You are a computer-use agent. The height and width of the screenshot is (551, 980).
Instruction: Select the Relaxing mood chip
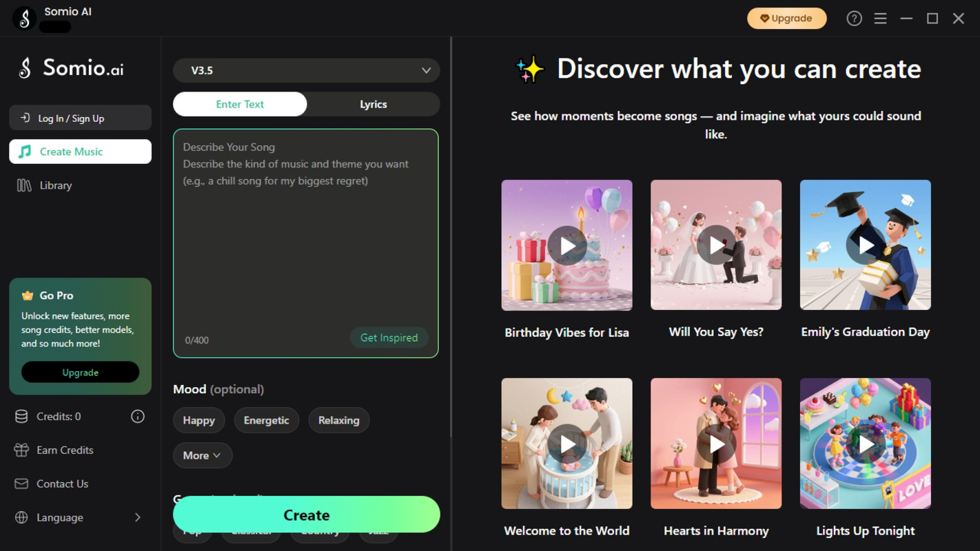[338, 420]
